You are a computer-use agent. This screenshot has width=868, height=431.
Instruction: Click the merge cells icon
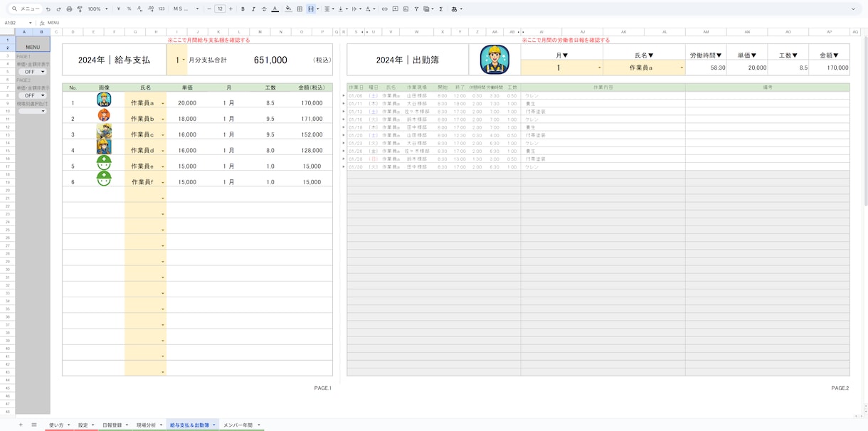coord(311,9)
